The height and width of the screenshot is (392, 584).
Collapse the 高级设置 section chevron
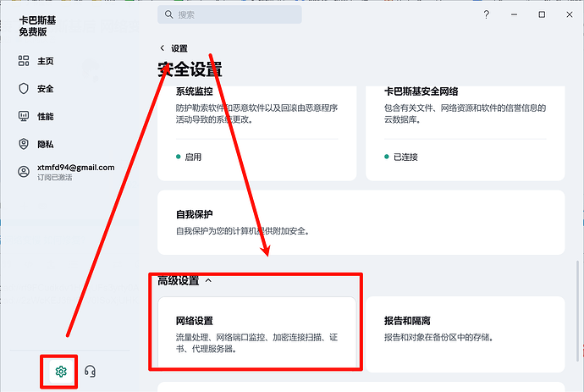coord(208,280)
